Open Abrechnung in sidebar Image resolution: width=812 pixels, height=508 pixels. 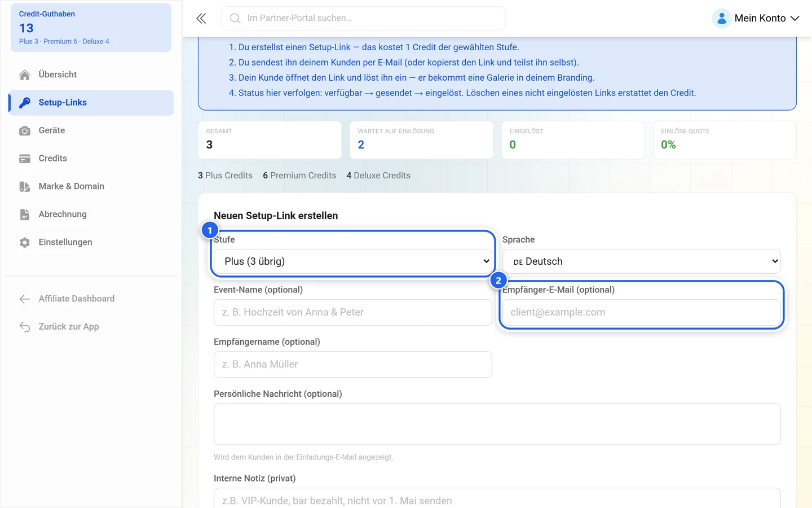pos(91,214)
